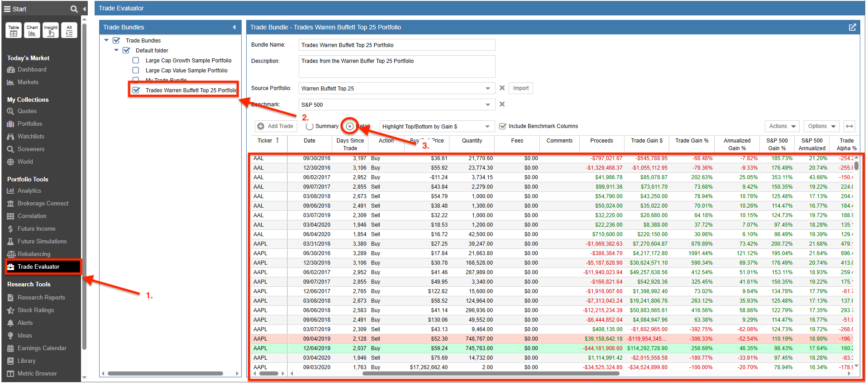Image resolution: width=868 pixels, height=385 pixels.
Task: Collapse Trade Bundles panel arrow
Action: 234,27
